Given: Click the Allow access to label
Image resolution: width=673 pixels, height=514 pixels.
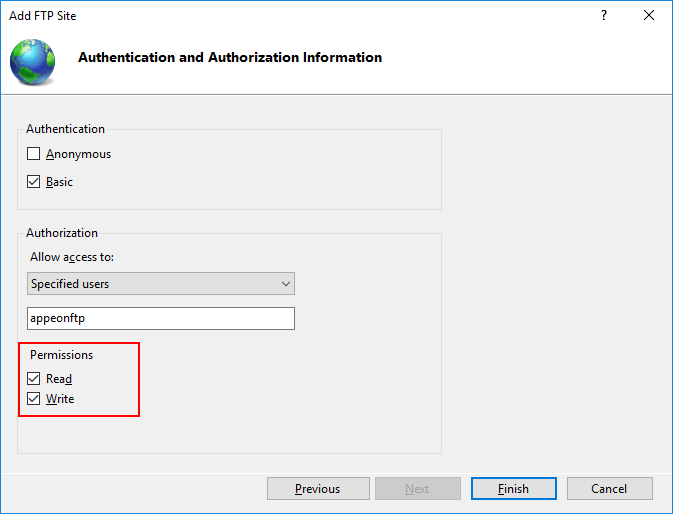Looking at the screenshot, I should point(72,257).
